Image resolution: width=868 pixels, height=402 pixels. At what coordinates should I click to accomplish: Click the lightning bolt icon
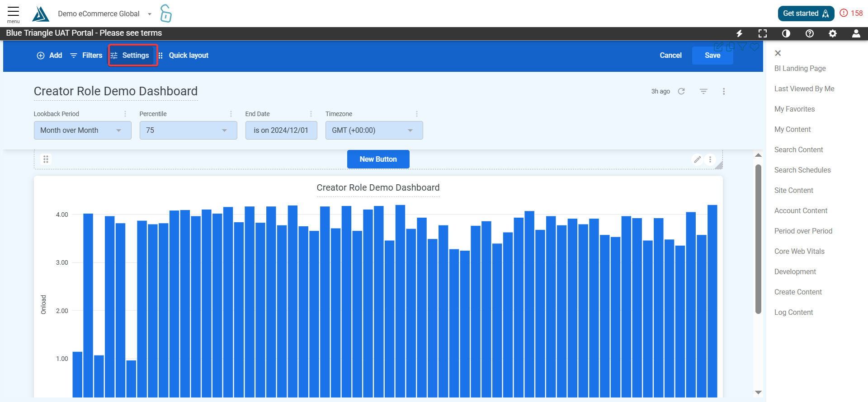coord(740,33)
